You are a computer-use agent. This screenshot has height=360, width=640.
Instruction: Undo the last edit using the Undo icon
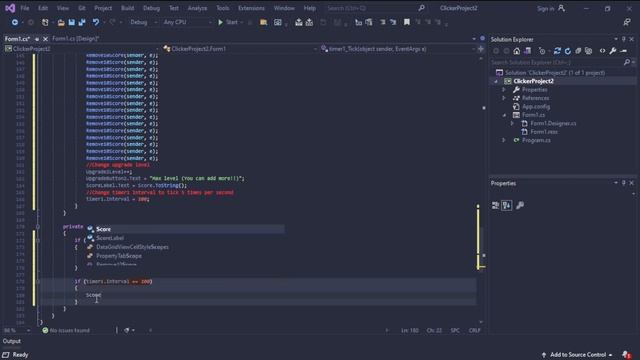point(96,22)
